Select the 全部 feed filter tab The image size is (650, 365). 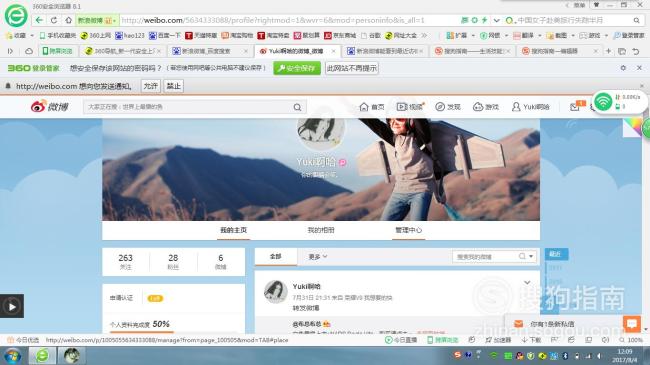(x=276, y=257)
